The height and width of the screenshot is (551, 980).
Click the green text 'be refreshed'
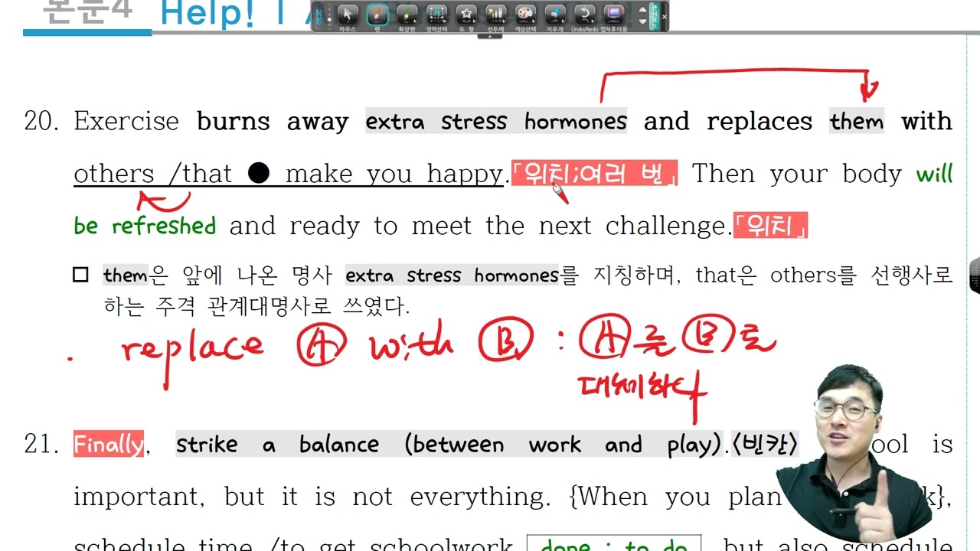(x=145, y=226)
